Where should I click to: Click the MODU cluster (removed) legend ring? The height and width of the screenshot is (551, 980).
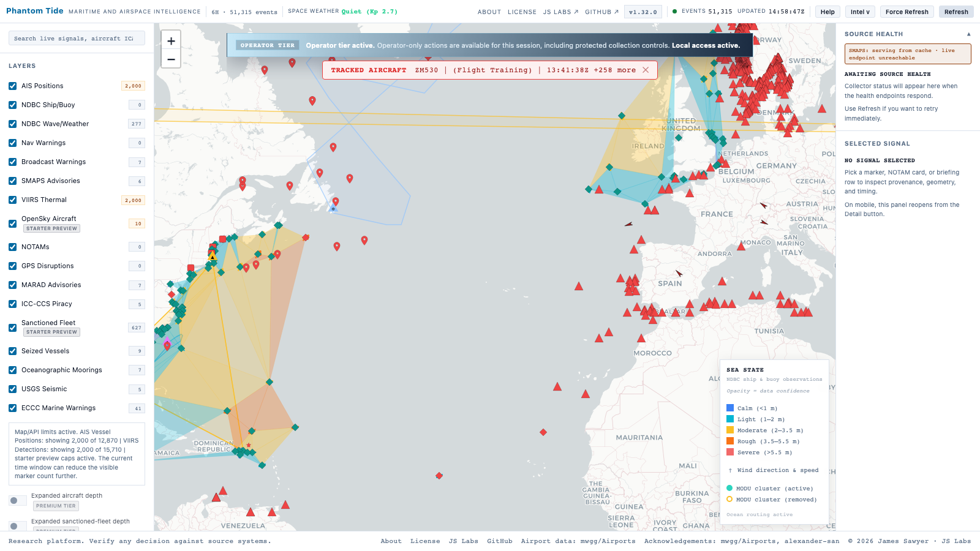click(x=729, y=499)
